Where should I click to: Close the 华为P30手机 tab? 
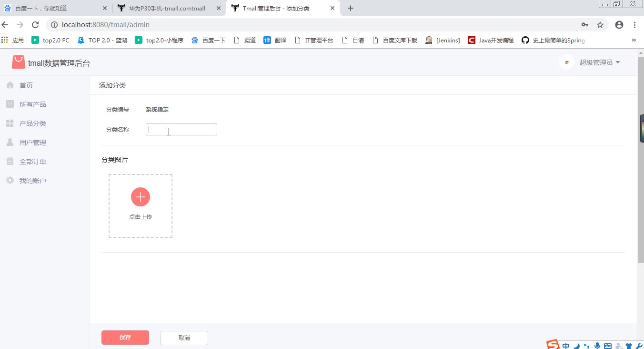[219, 8]
